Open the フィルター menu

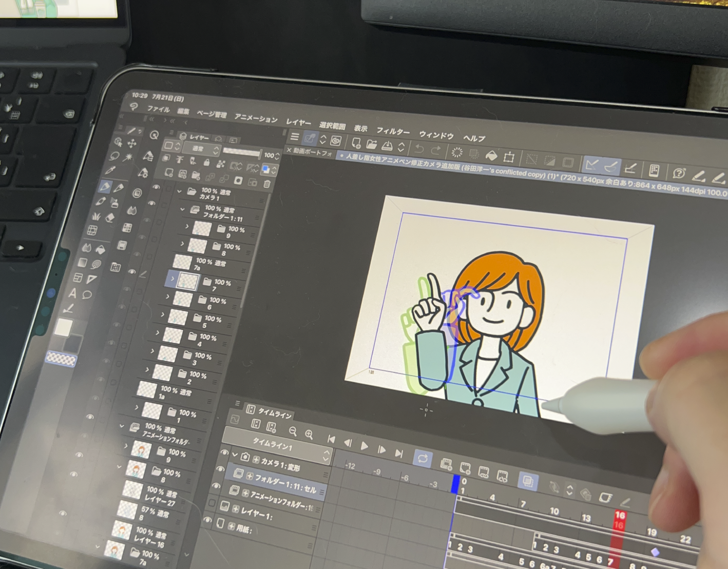[393, 131]
